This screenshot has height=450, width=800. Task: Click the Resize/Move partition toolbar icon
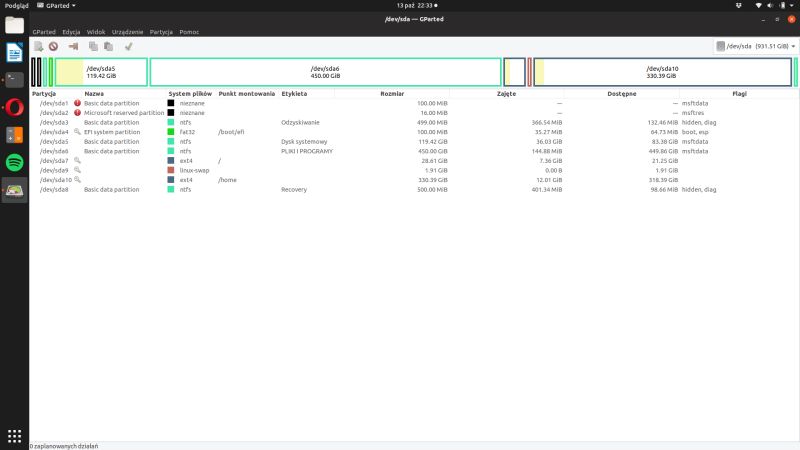73,46
